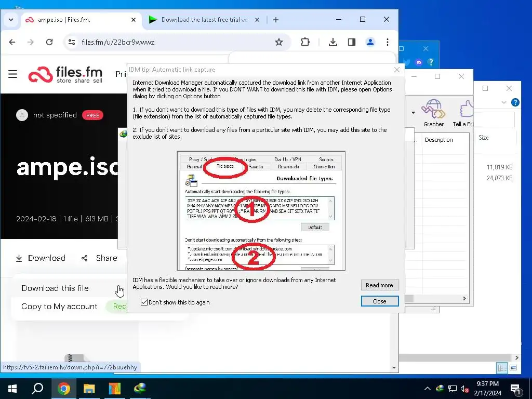Click the orange app icon in taskbar
The height and width of the screenshot is (399, 532).
[115, 389]
